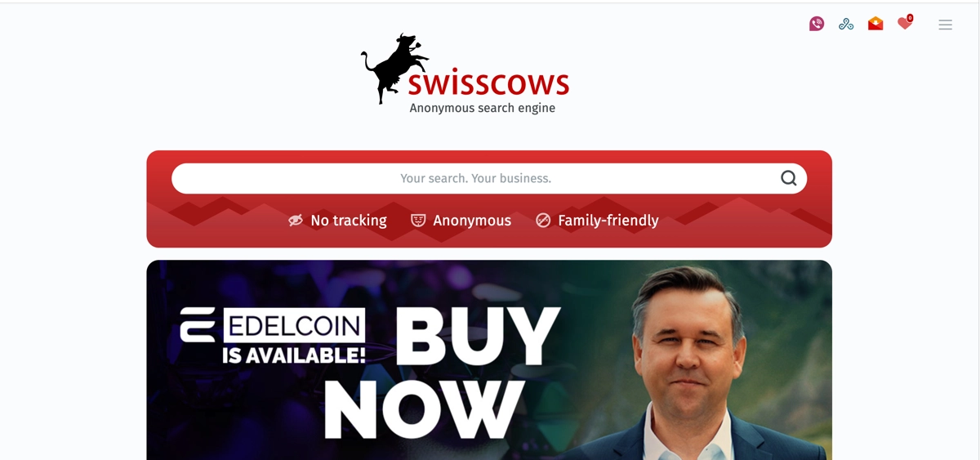Click the Swisscows bull logo
Screen dimensions: 980x460
395,68
